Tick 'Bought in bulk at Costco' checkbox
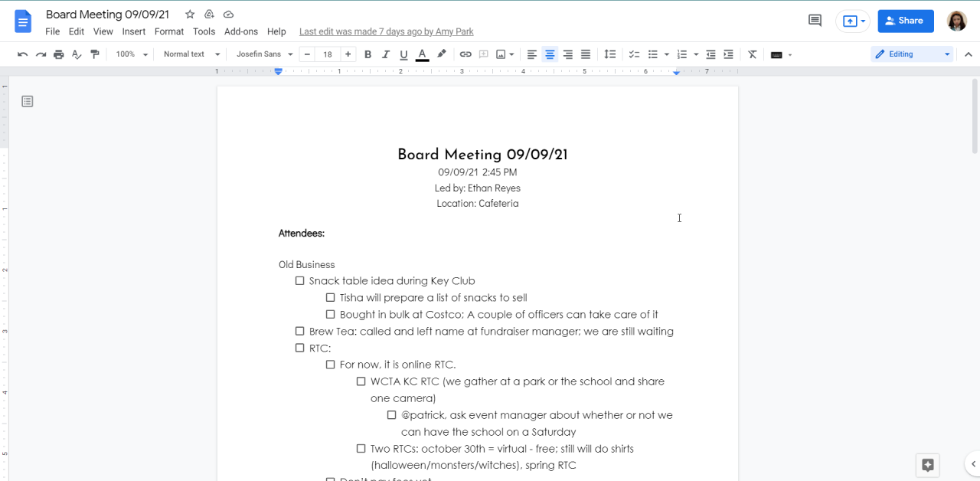This screenshot has height=481, width=980. click(x=331, y=314)
